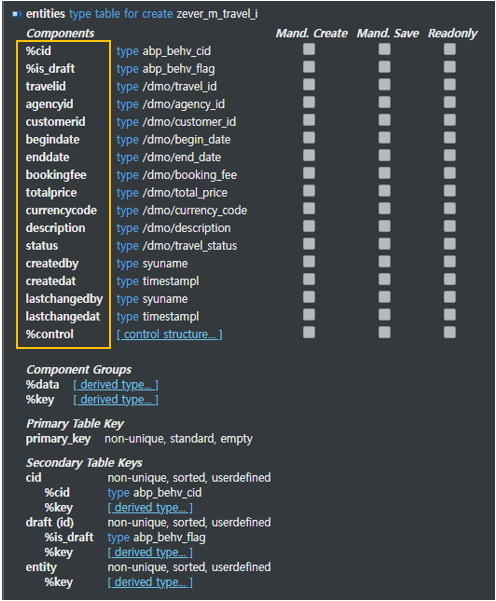
Task: Toggle Mand. Save checkbox for description
Action: pos(384,226)
